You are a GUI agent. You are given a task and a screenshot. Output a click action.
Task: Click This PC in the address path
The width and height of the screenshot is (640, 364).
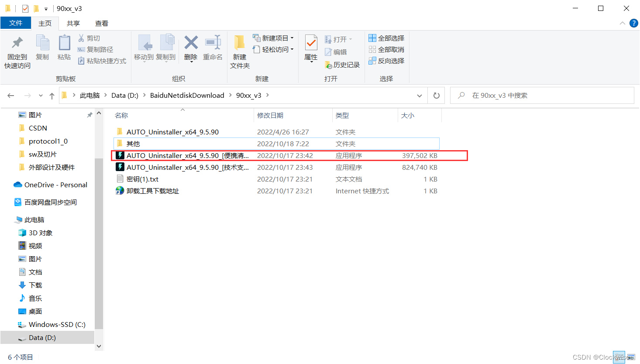coord(89,95)
